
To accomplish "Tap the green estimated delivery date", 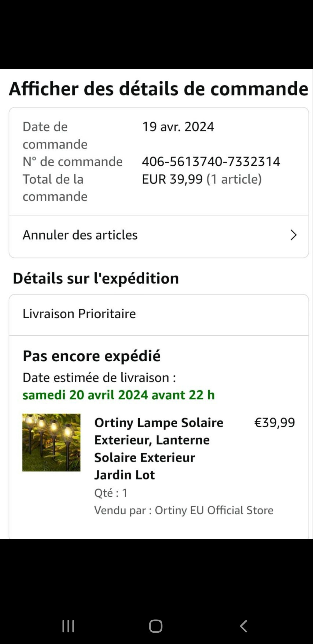I will [x=119, y=395].
